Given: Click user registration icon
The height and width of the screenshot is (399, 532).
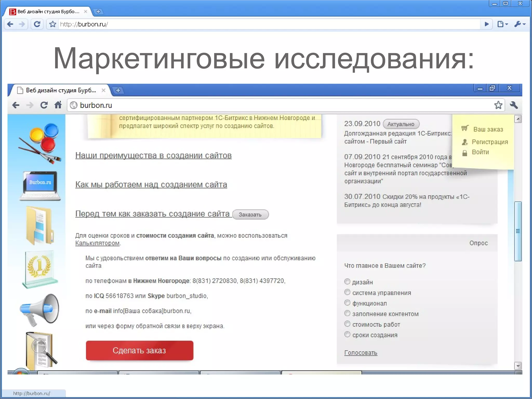Looking at the screenshot, I should pyautogui.click(x=465, y=142).
